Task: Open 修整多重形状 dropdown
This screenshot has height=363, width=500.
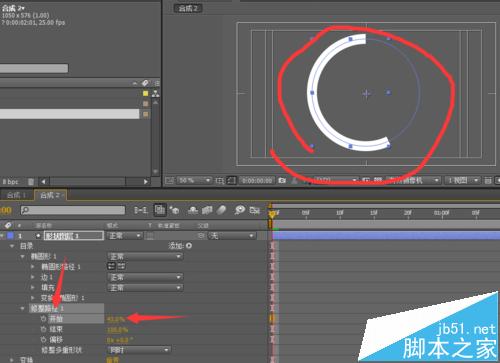Action: click(139, 350)
